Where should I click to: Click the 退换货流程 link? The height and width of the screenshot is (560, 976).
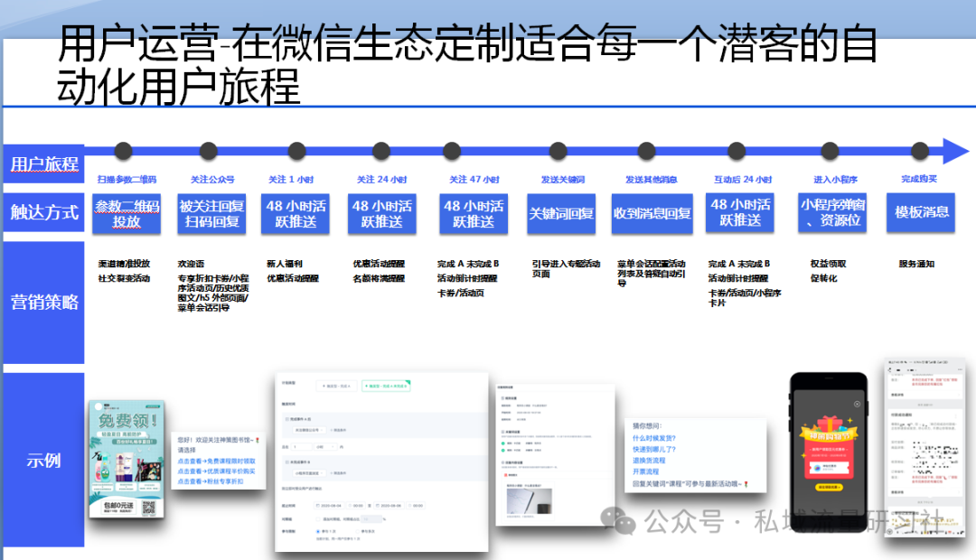click(649, 461)
